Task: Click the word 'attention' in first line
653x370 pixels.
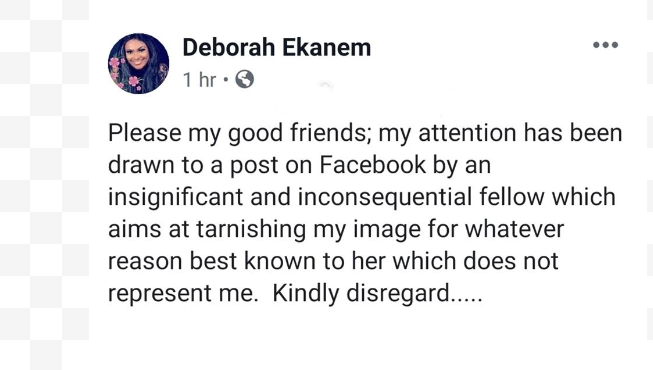Action: pyautogui.click(x=467, y=133)
